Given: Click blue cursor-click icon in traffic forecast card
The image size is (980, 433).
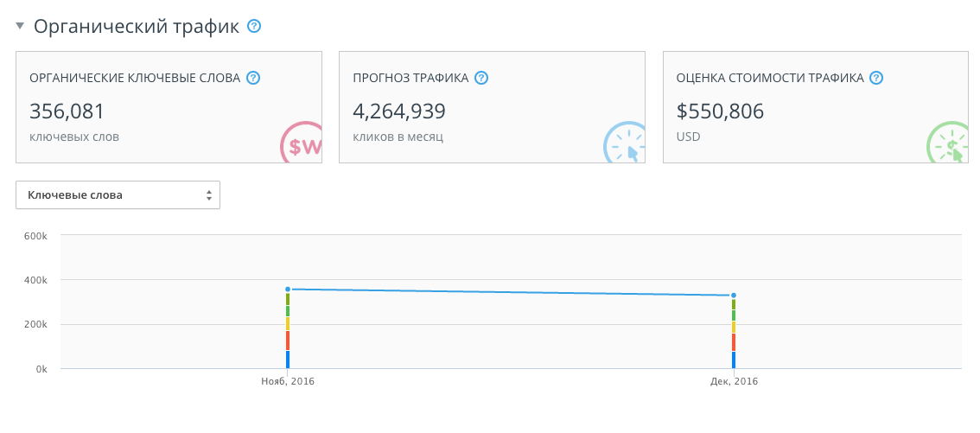Looking at the screenshot, I should (625, 144).
